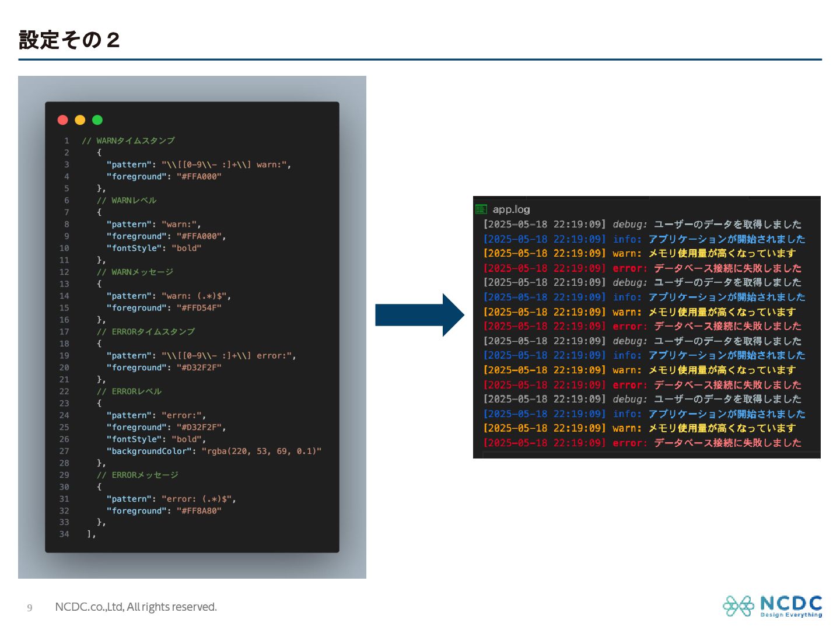Viewport: 840px width, 630px height.
Task: Click the comment // WARNレベル
Action: click(x=127, y=201)
